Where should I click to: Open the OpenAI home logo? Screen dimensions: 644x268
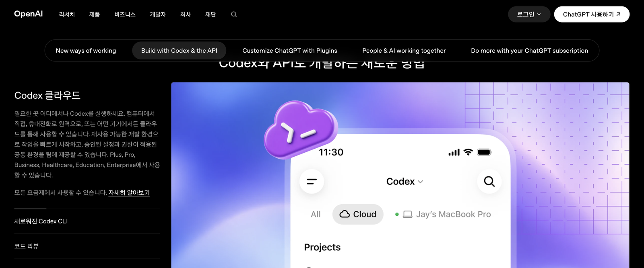[28, 14]
